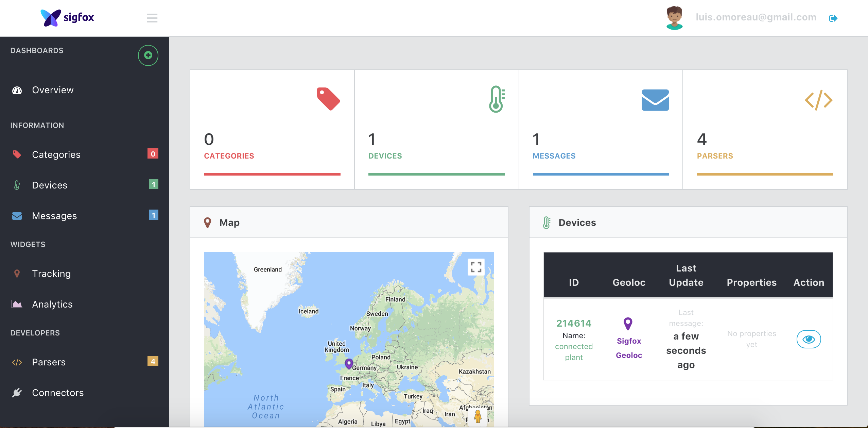
Task: Click purple device marker on map
Action: point(349,363)
